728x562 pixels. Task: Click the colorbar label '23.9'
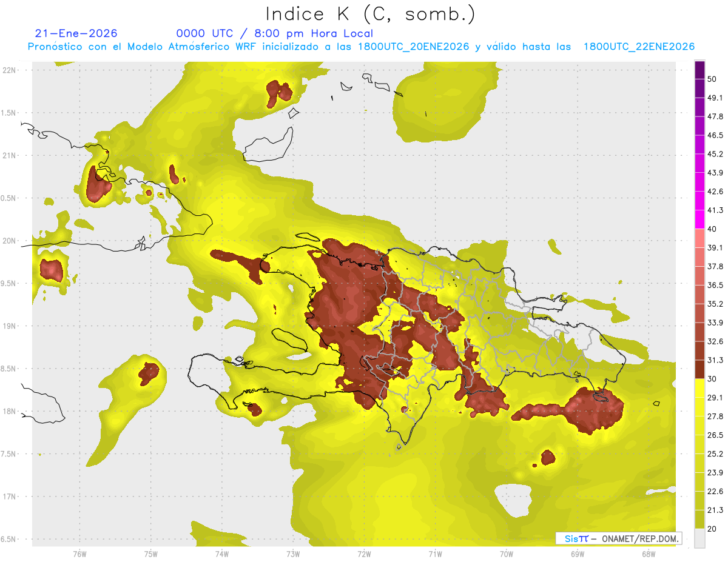point(715,473)
